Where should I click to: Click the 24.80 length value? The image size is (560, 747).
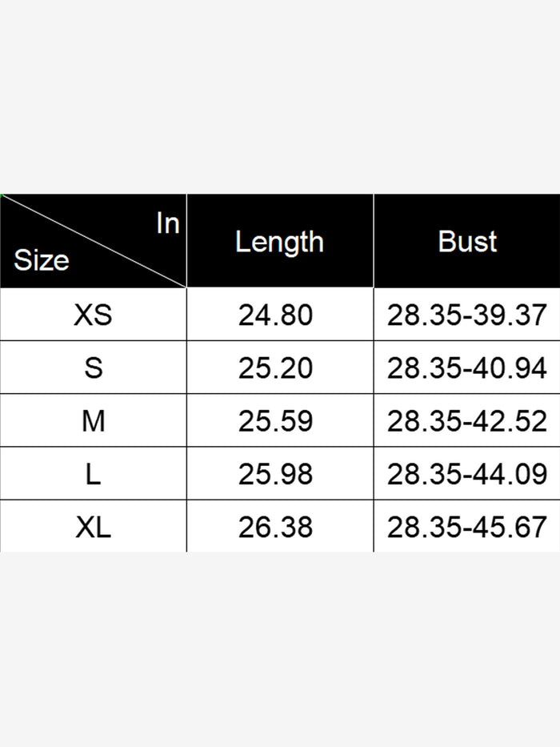[275, 315]
